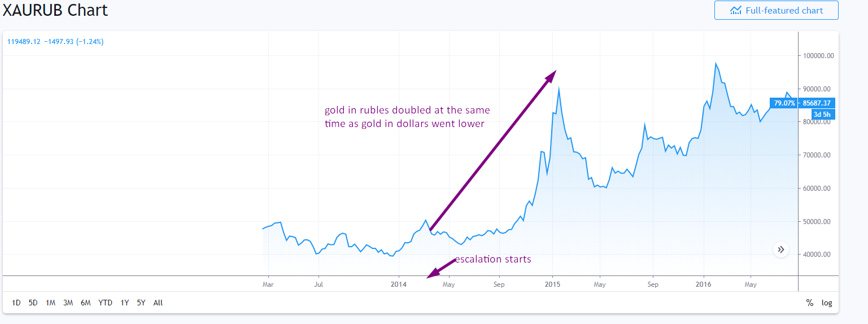Open the Full-featured chart button
868x324 pixels.
click(x=776, y=10)
